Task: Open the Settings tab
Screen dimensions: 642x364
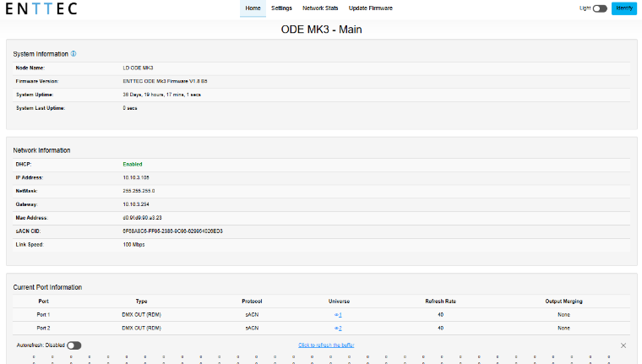Action: [281, 8]
